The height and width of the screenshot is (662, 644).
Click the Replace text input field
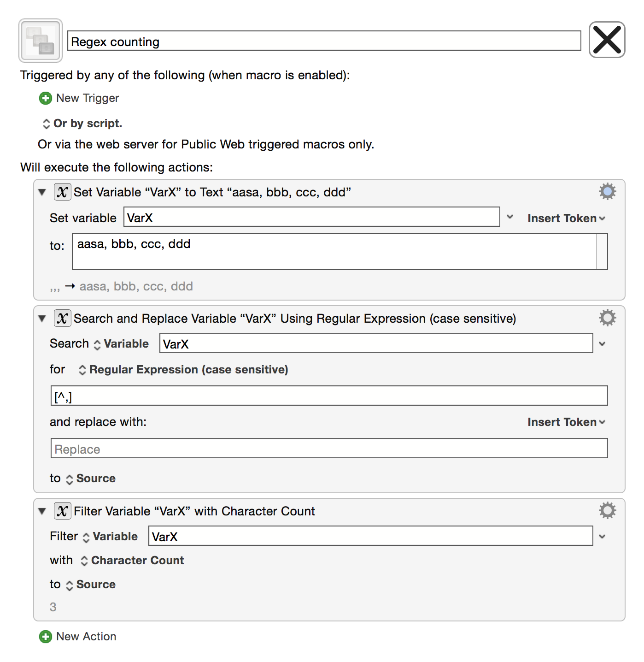tap(329, 449)
